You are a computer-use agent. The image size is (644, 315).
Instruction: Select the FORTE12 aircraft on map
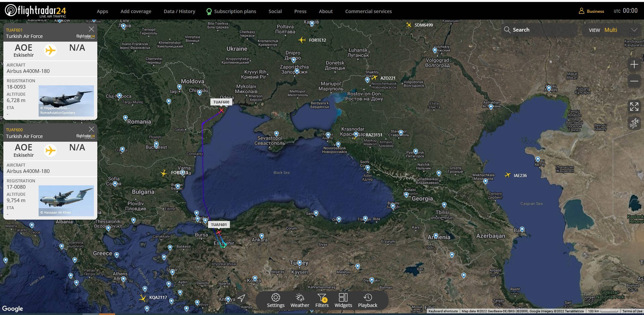pyautogui.click(x=302, y=40)
